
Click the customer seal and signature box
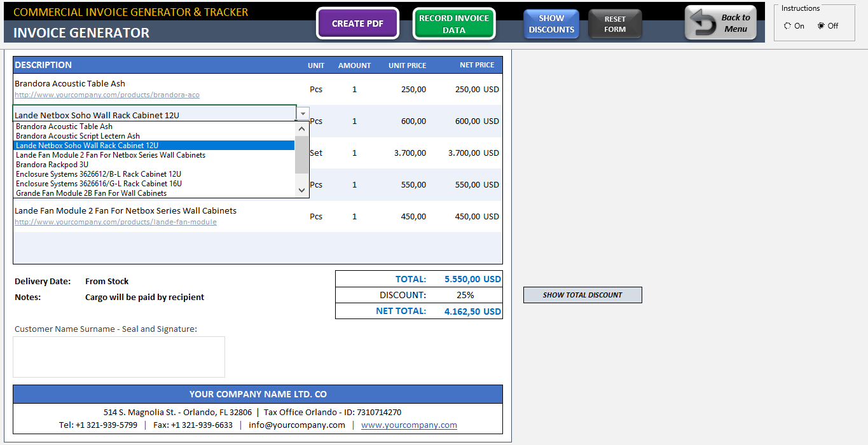[119, 357]
